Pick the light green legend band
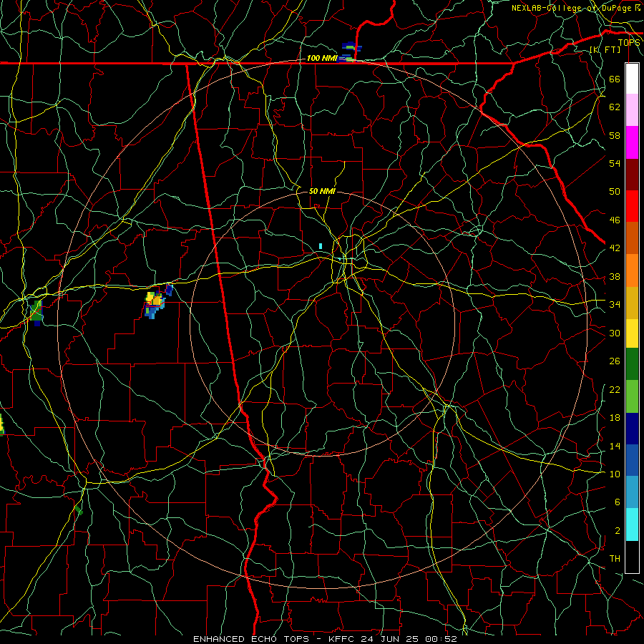This screenshot has width=644, height=644. point(632,396)
